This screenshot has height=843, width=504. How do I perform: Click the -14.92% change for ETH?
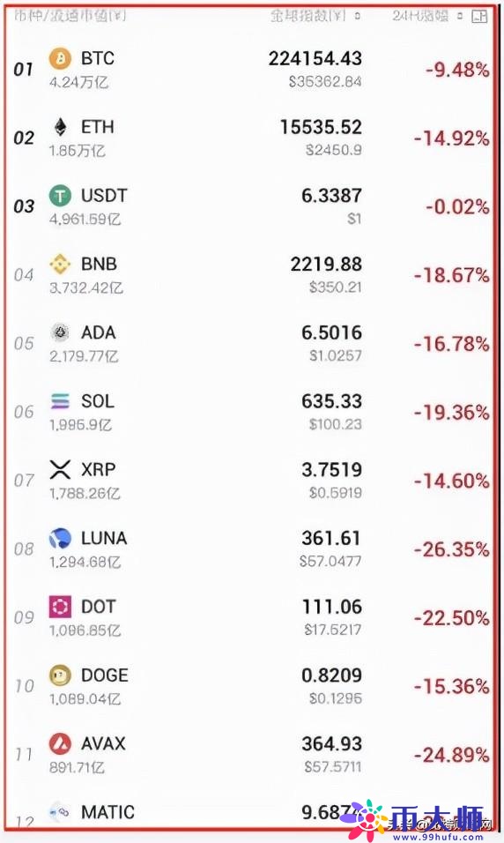[x=451, y=138]
